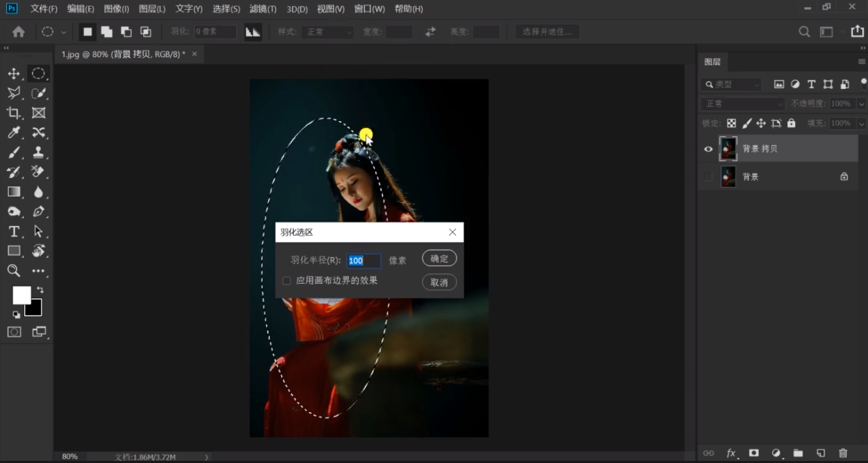Viewport: 868px width, 463px height.
Task: Select the Move tool
Action: [x=14, y=74]
